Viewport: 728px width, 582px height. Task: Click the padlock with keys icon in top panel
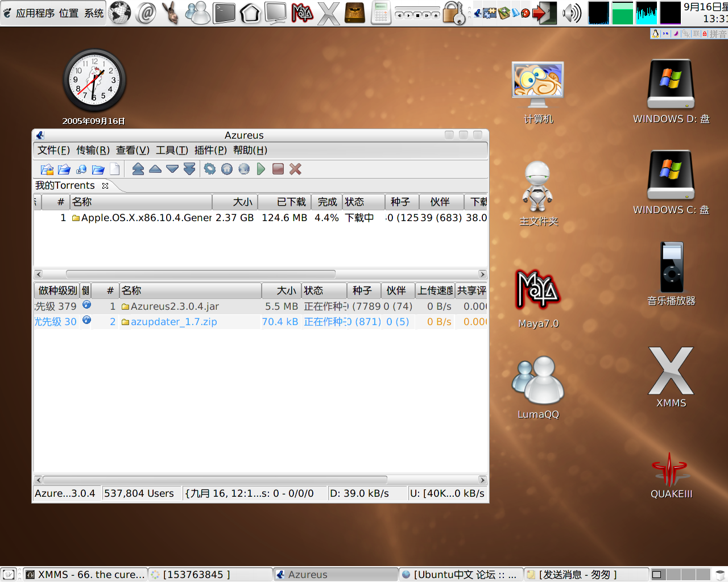coord(454,13)
